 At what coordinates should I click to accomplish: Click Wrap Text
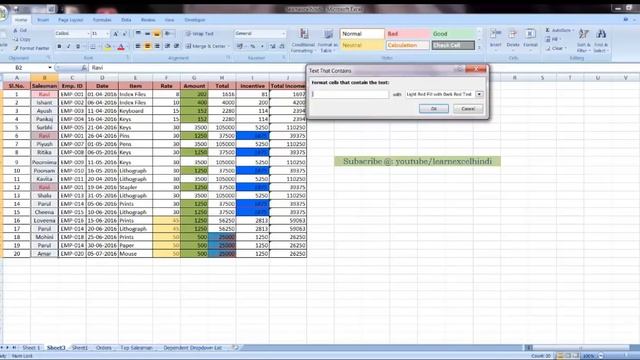click(200, 34)
